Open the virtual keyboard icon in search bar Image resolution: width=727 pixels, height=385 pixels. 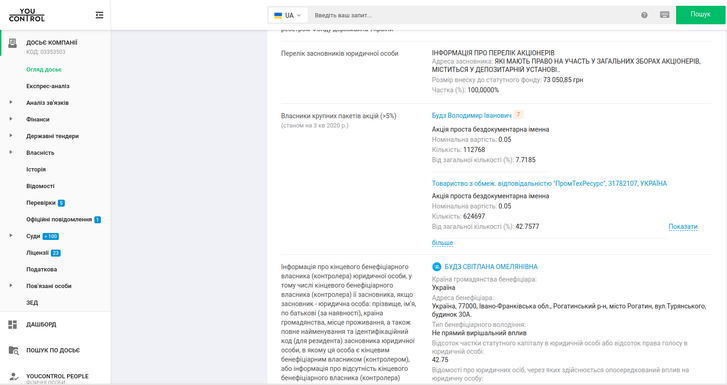(x=664, y=15)
